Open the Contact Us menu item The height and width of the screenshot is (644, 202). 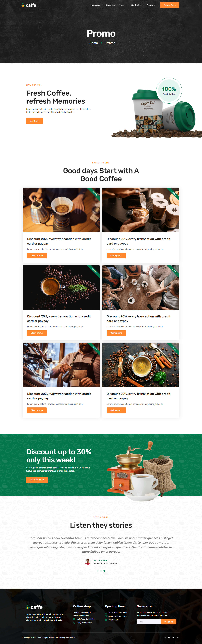tap(137, 5)
